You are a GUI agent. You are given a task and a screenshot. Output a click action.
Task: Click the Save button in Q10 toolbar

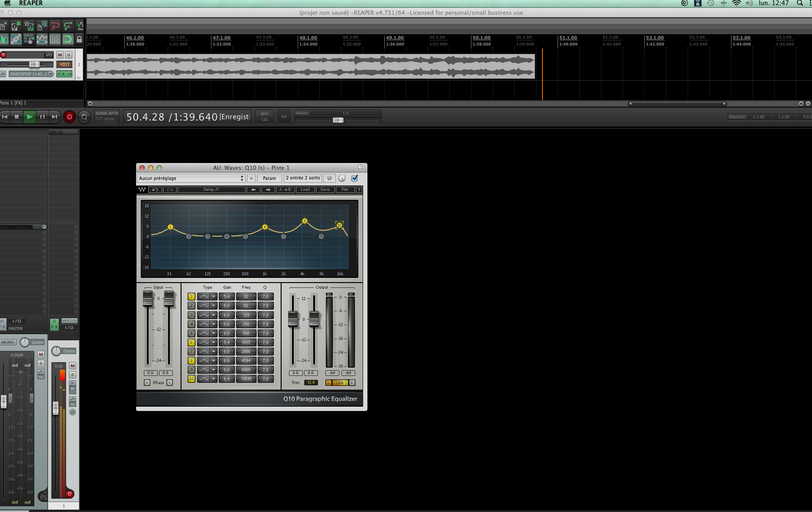325,189
